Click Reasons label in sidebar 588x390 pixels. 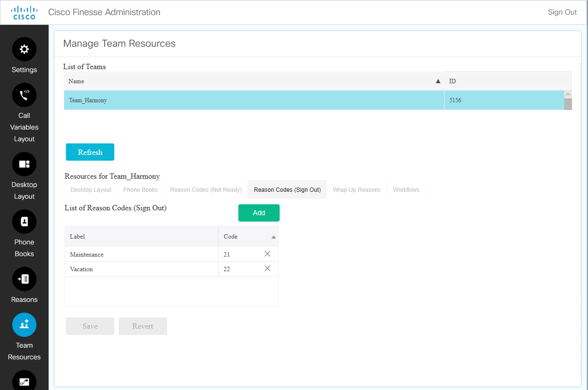24,299
